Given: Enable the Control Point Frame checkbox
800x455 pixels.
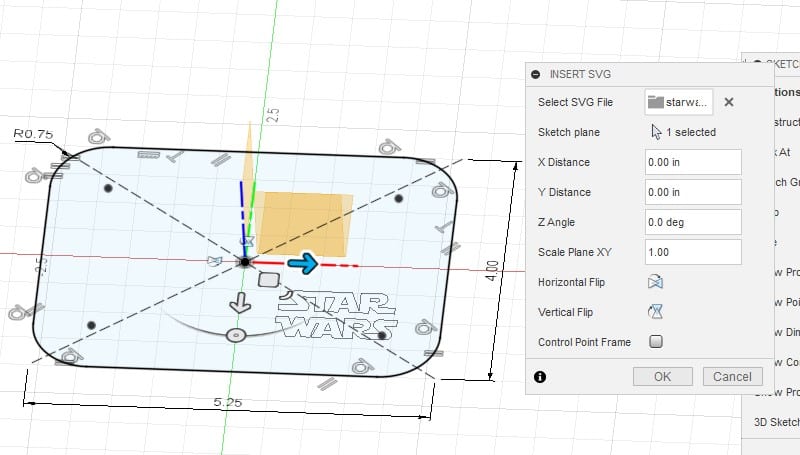Looking at the screenshot, I should click(656, 341).
